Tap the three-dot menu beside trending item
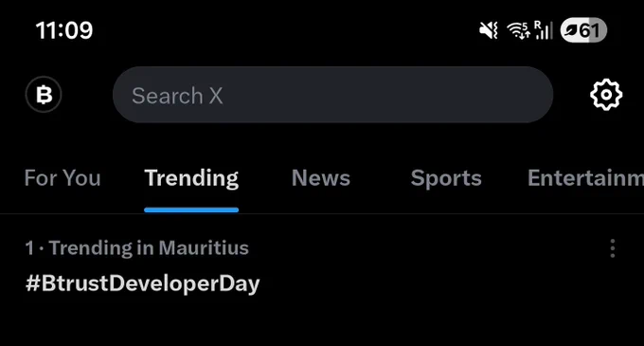This screenshot has width=644, height=346. pos(613,248)
